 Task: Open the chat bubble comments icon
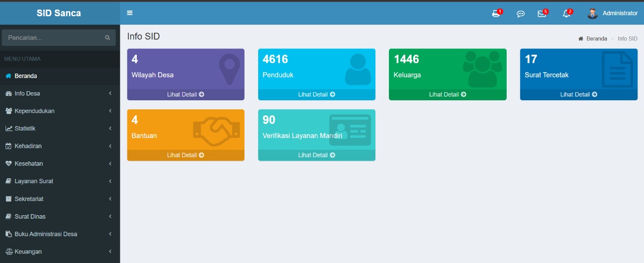pyautogui.click(x=521, y=14)
